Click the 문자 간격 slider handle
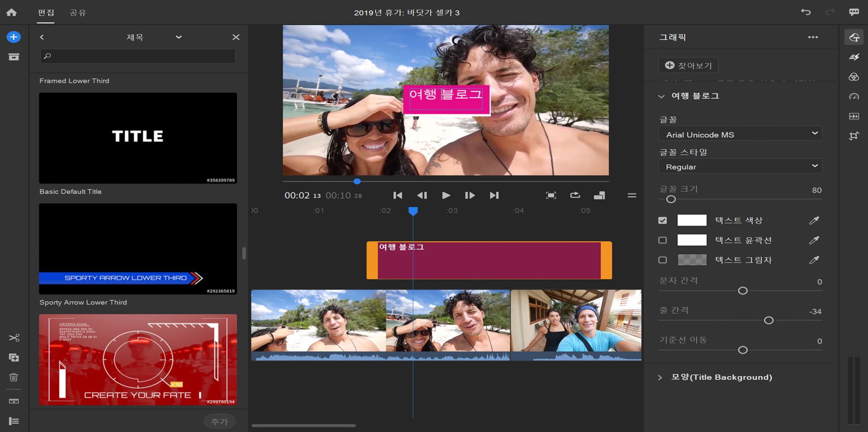 pos(742,291)
